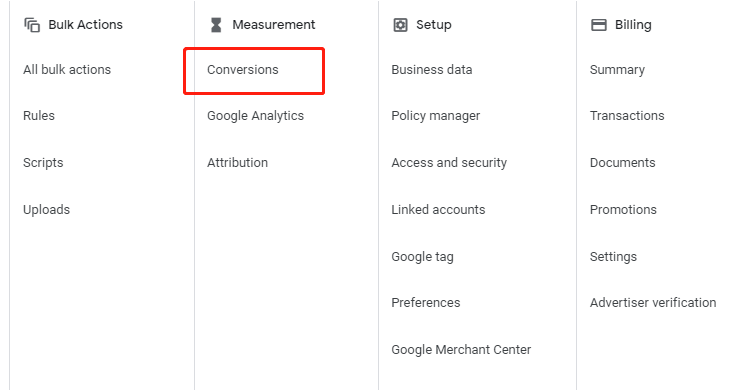Screen dimensions: 748x390
Task: View Billing Summary
Action: pyautogui.click(x=617, y=70)
